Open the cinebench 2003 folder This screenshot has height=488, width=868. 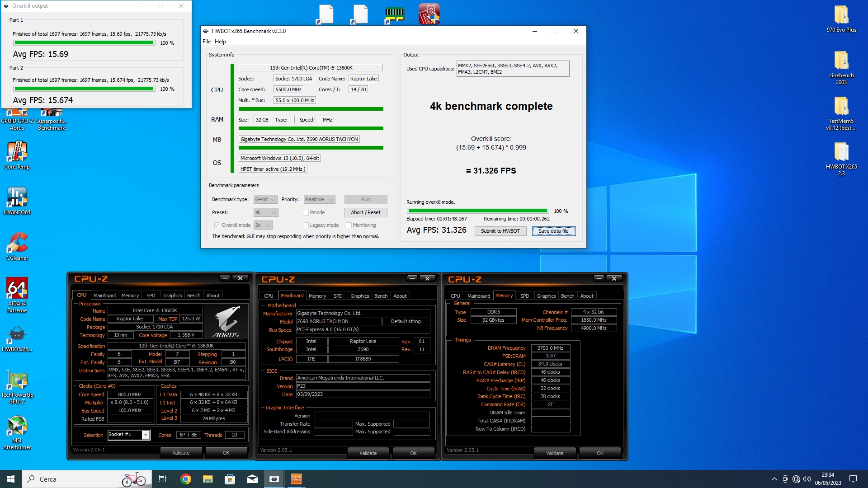(x=841, y=68)
